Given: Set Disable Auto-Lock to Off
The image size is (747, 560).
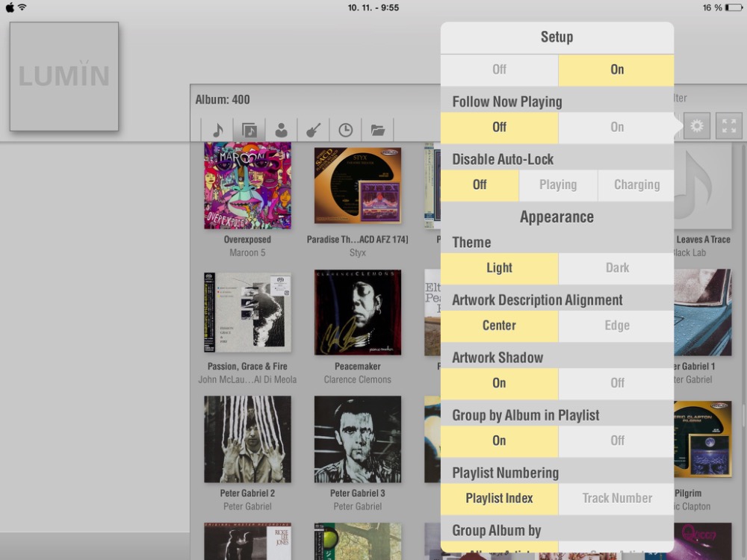Looking at the screenshot, I should pyautogui.click(x=480, y=184).
